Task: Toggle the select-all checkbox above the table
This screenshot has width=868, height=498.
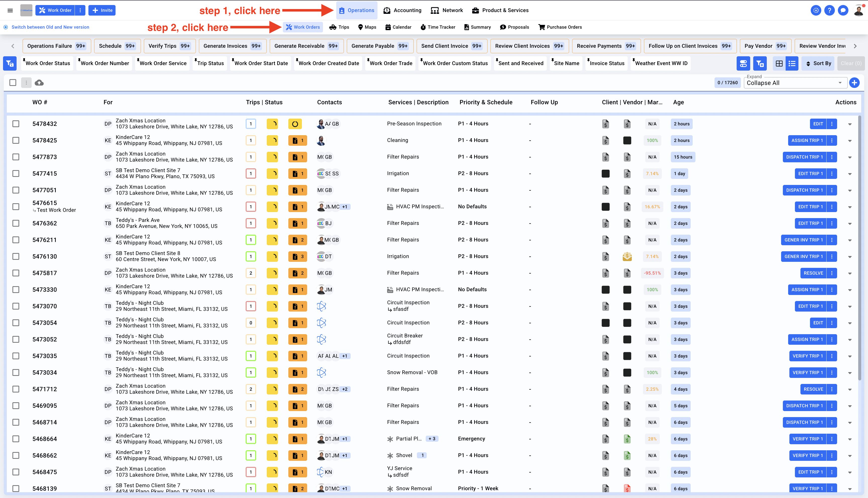Action: [x=13, y=83]
